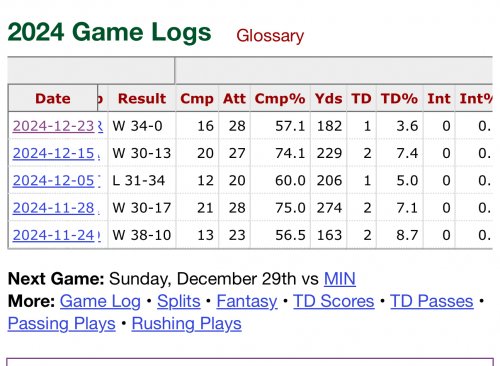The height and width of the screenshot is (366, 500).
Task: Sort table by TD% column header
Action: coord(399,98)
